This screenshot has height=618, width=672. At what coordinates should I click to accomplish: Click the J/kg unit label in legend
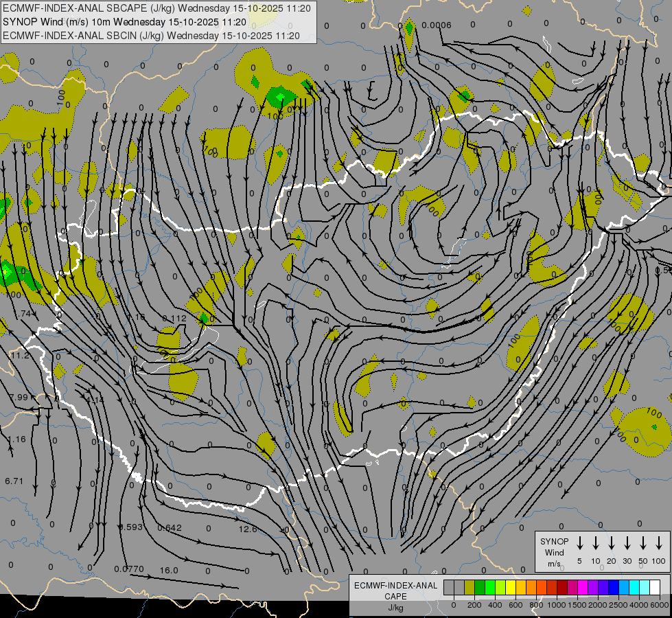point(395,608)
